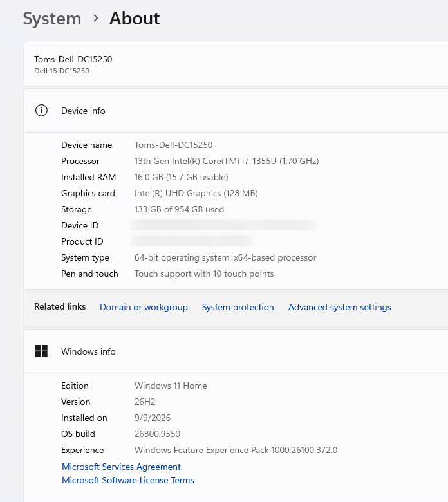448x502 pixels.
Task: Select the Intel(R) UHD Graphics value
Action: pos(196,193)
